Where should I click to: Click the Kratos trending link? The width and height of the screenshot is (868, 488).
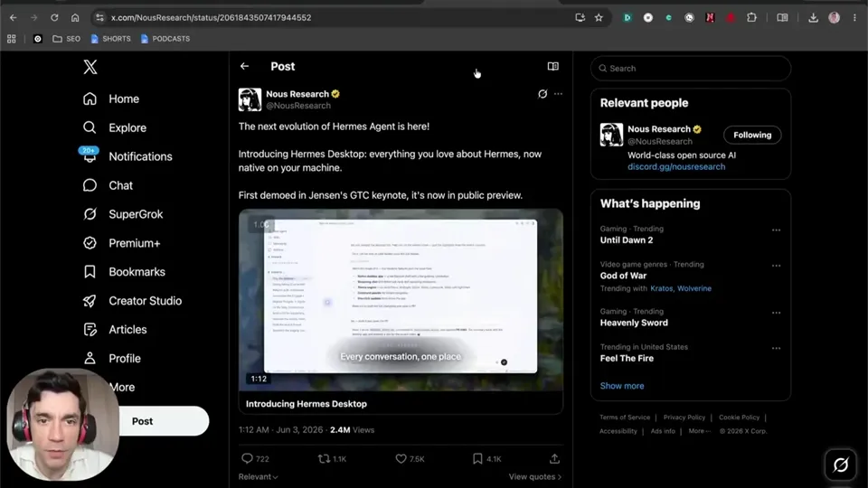click(x=662, y=288)
